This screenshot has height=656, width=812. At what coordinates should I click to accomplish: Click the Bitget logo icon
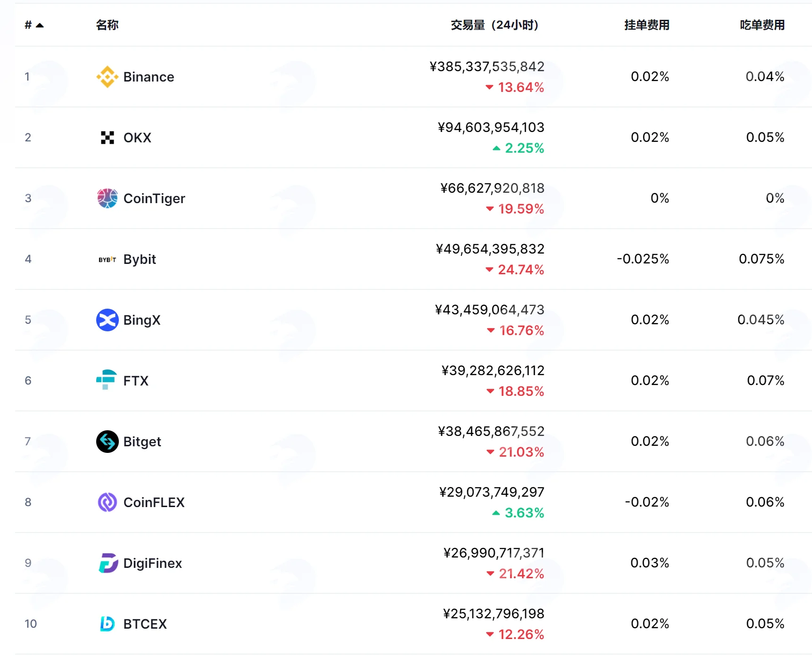click(107, 442)
